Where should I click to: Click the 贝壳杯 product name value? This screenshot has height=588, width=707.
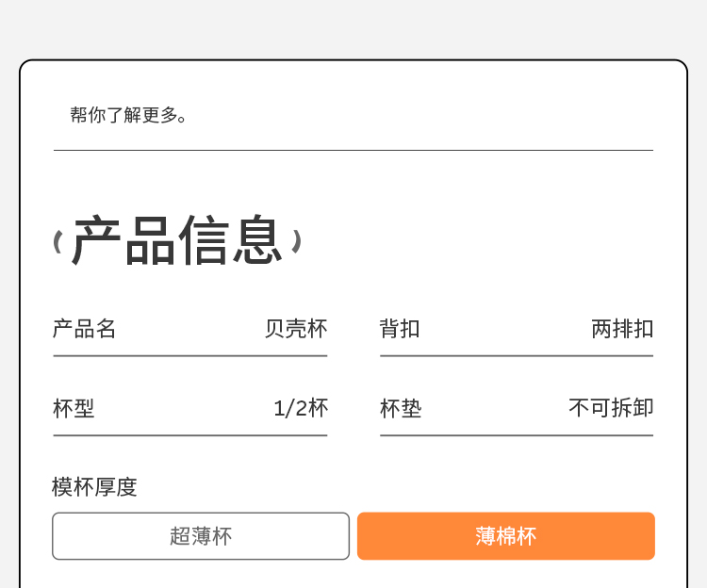coord(296,329)
